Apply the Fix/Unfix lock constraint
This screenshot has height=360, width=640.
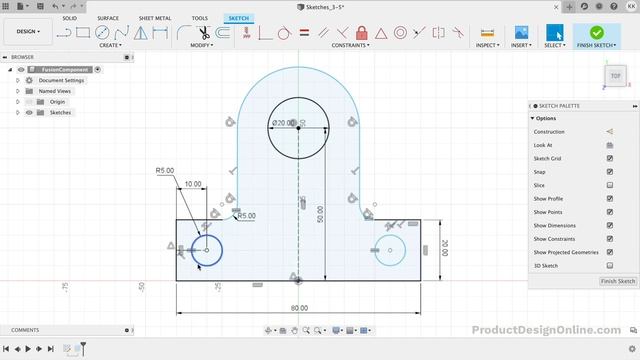(362, 33)
